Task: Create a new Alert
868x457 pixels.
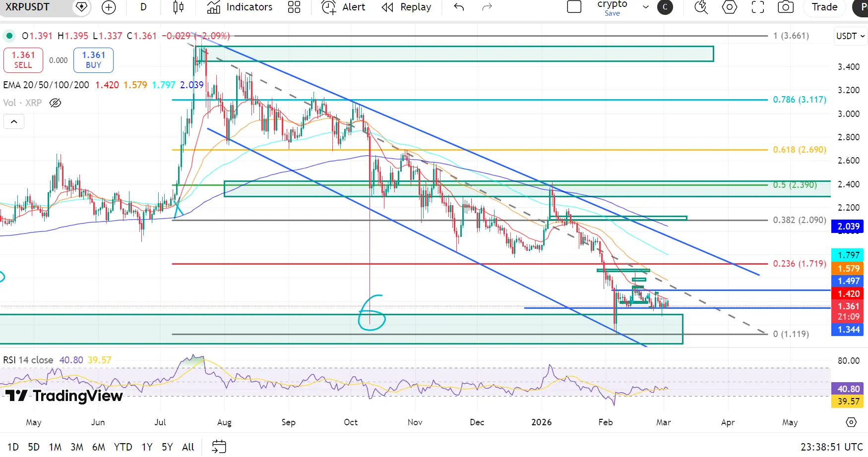Action: point(343,7)
